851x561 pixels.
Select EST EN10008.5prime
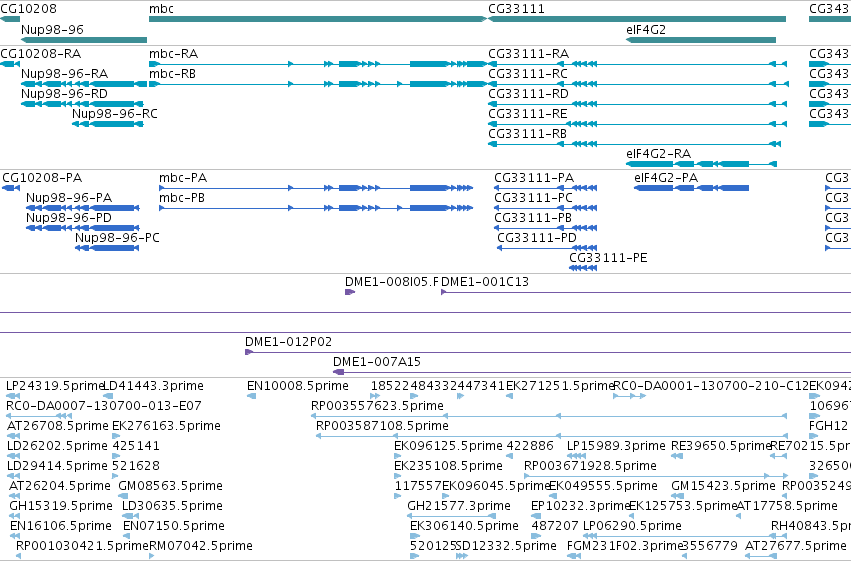251,397
